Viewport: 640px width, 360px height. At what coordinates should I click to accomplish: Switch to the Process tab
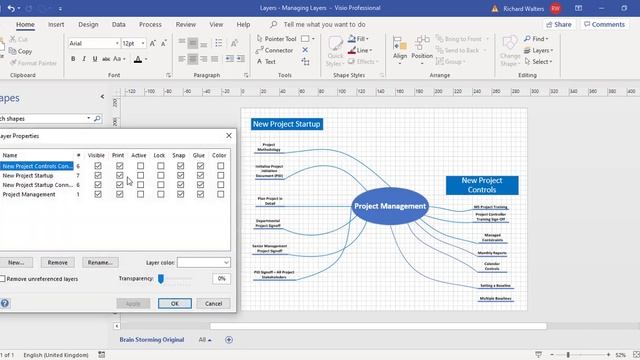click(150, 24)
